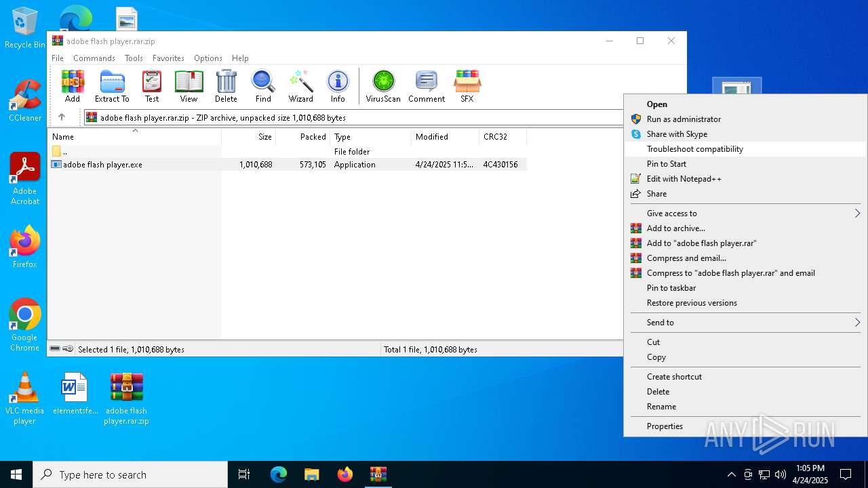
Task: Choose Copy in the context menu
Action: pos(745,357)
